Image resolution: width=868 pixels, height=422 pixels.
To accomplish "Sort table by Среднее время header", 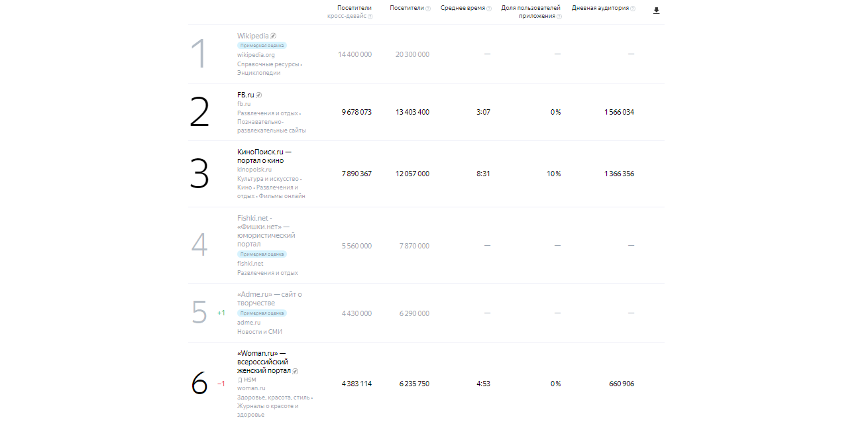I will tap(462, 8).
